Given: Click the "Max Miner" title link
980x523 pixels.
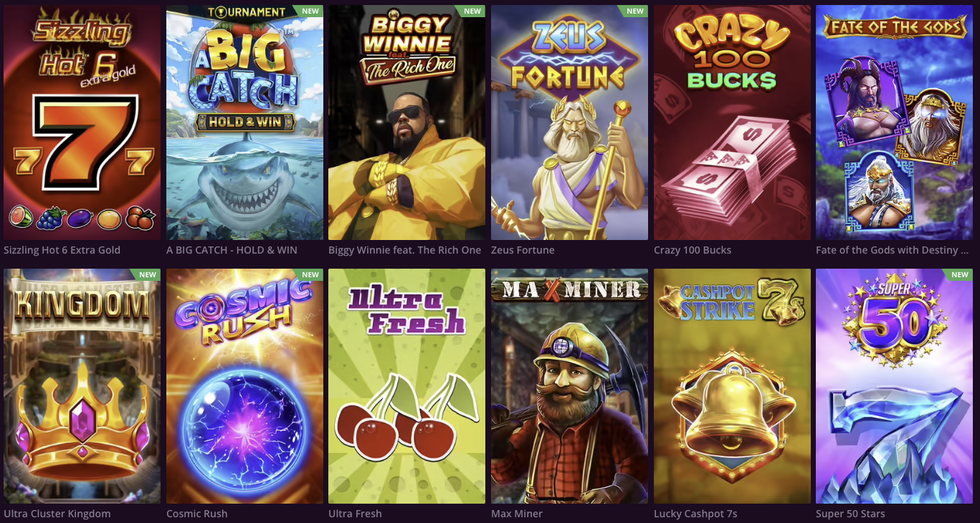Looking at the screenshot, I should [x=517, y=514].
